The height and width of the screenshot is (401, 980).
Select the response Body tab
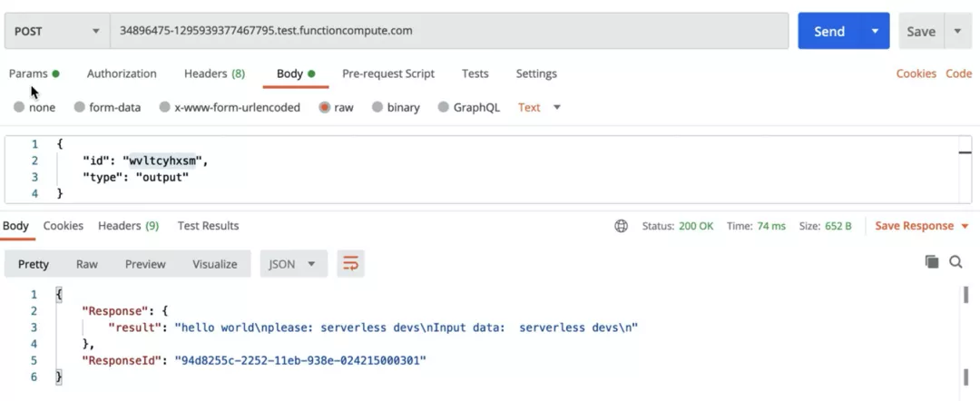(x=15, y=226)
